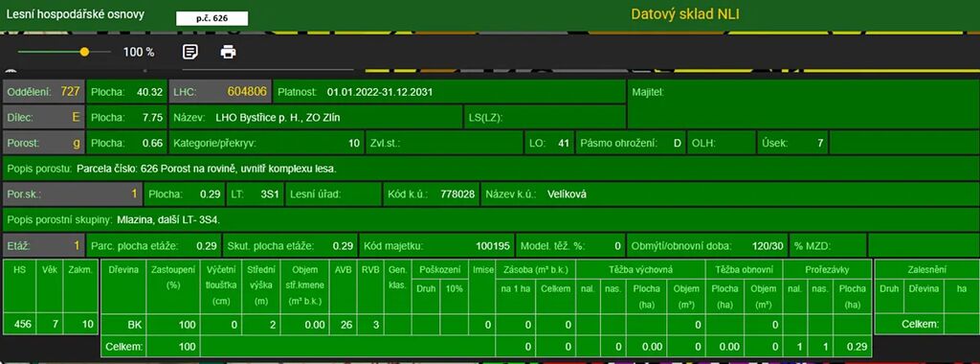Select the Platnost date range cell

click(x=449, y=91)
